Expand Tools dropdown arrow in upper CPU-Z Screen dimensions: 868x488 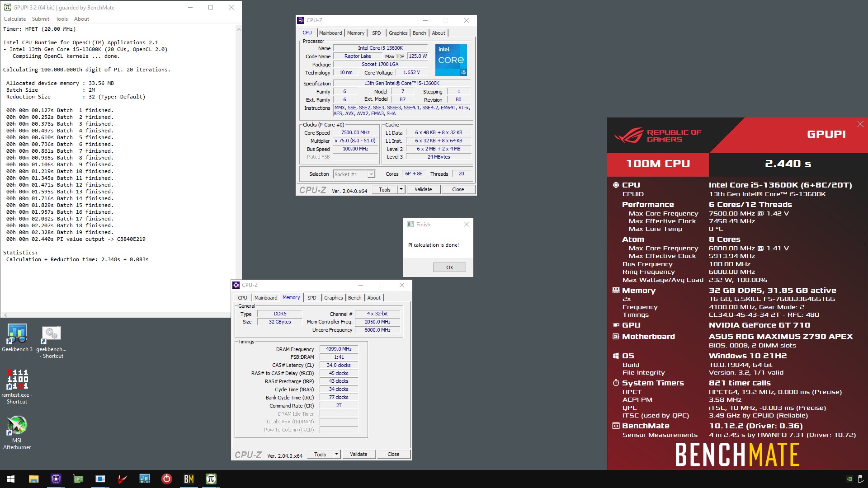pos(401,189)
